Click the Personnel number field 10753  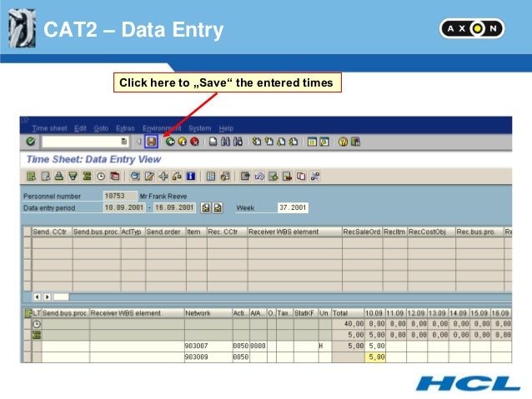[120, 196]
